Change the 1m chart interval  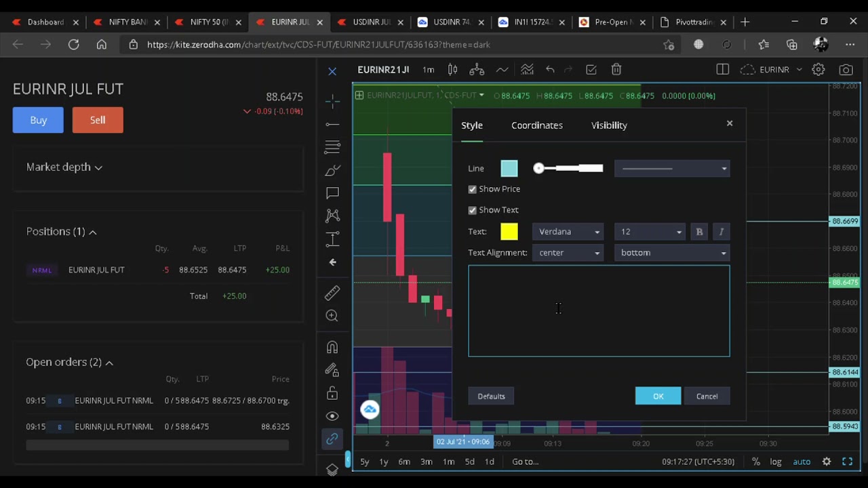point(429,70)
